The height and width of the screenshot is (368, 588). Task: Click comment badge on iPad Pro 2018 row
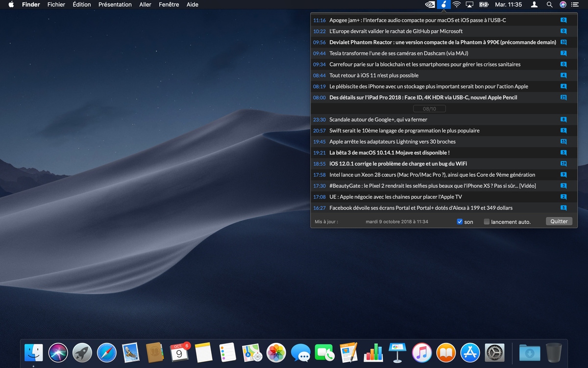(x=563, y=98)
